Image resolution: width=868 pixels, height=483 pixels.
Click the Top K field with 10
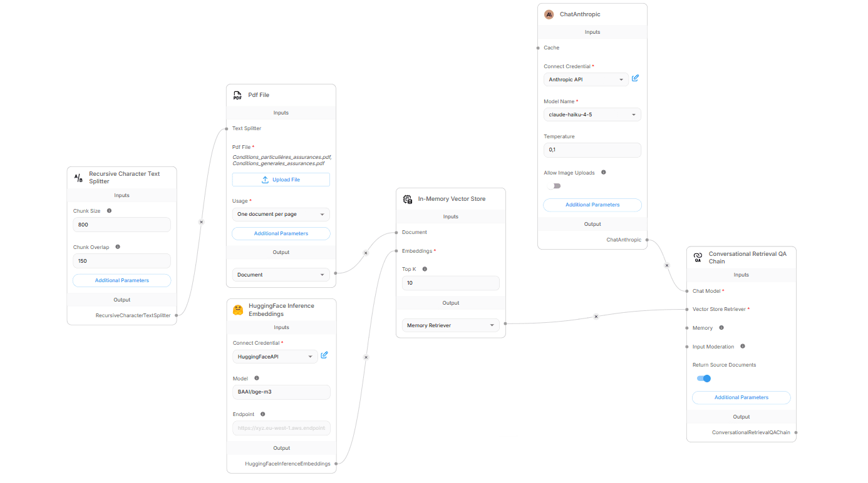(451, 283)
